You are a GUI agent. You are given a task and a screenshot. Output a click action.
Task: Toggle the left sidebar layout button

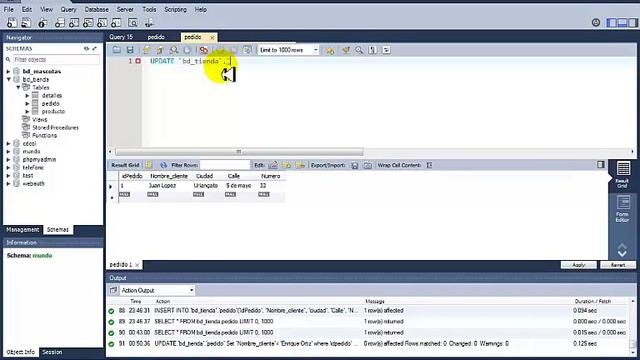[611, 23]
